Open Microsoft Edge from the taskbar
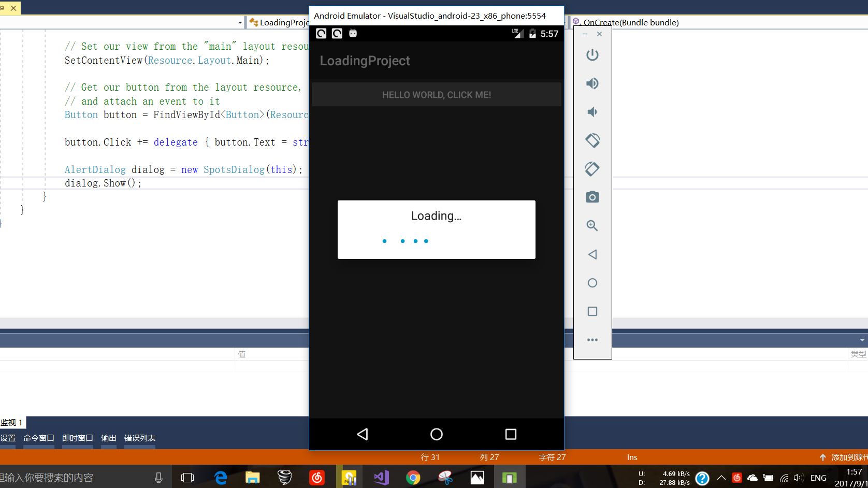 coord(221,478)
